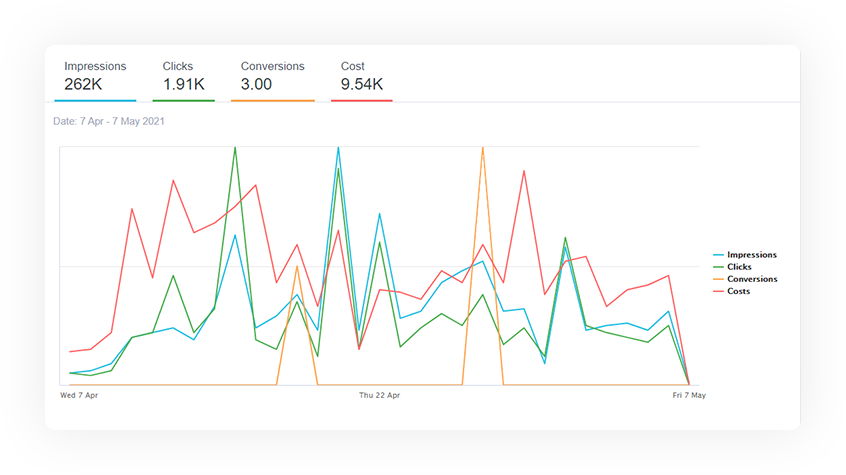This screenshot has width=846, height=475.
Task: Click the blue underline beneath Impressions 262K
Action: (95, 100)
